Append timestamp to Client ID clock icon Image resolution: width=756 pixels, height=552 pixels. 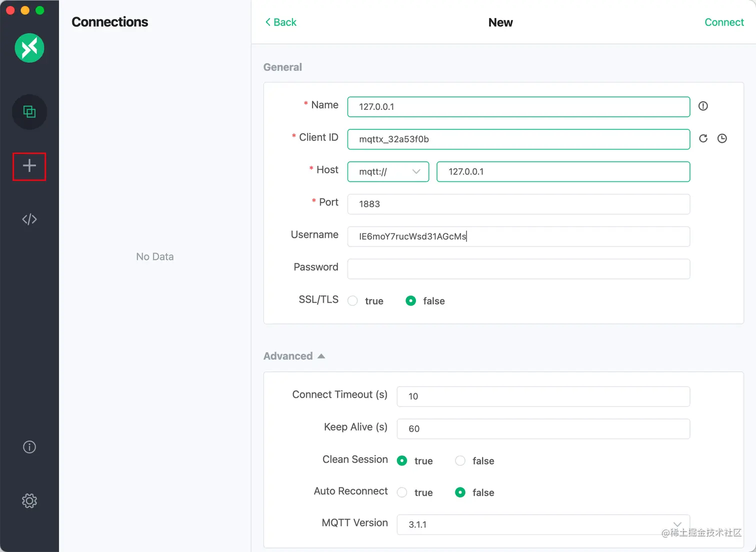722,138
